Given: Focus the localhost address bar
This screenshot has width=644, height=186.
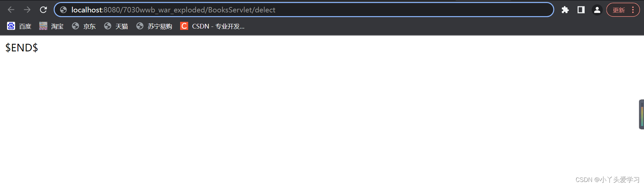Looking at the screenshot, I should click(x=304, y=10).
